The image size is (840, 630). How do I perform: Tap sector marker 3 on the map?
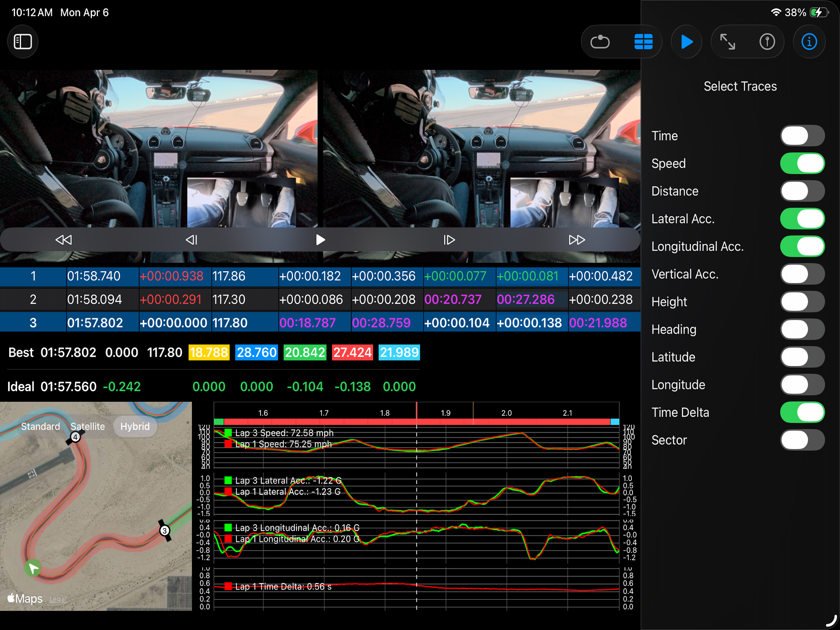click(x=165, y=530)
